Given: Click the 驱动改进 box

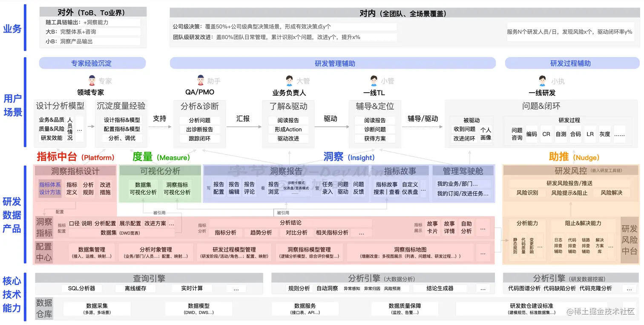Looking at the screenshot, I should pos(288,138).
